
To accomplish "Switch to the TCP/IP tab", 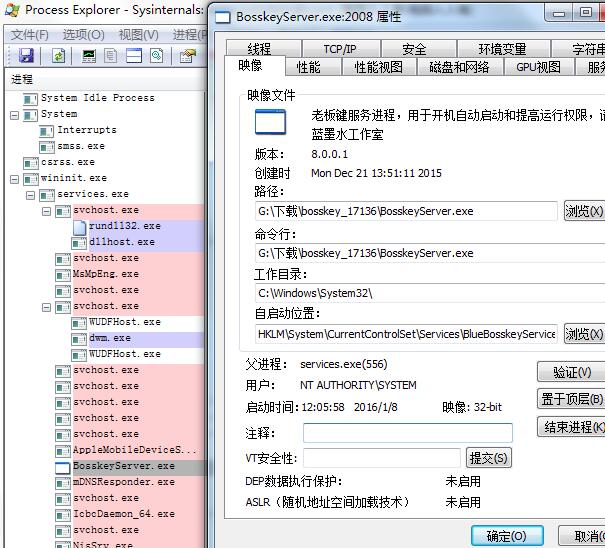I will pyautogui.click(x=339, y=49).
